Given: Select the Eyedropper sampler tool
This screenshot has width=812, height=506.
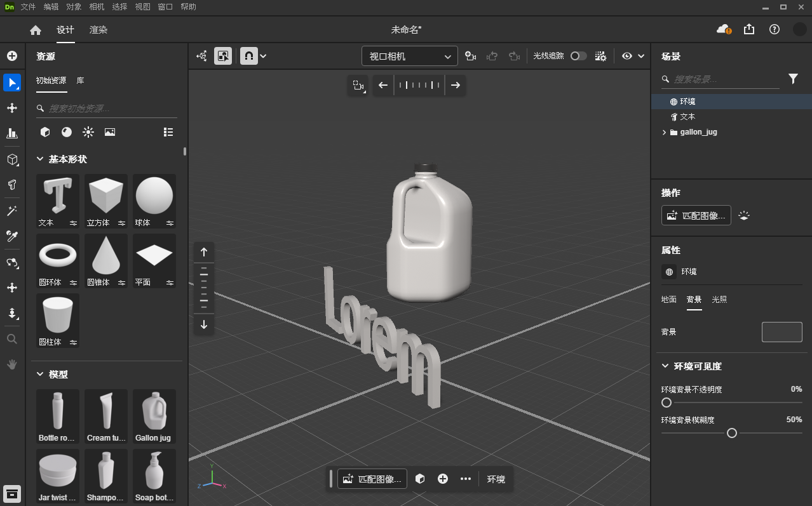Looking at the screenshot, I should pos(11,236).
